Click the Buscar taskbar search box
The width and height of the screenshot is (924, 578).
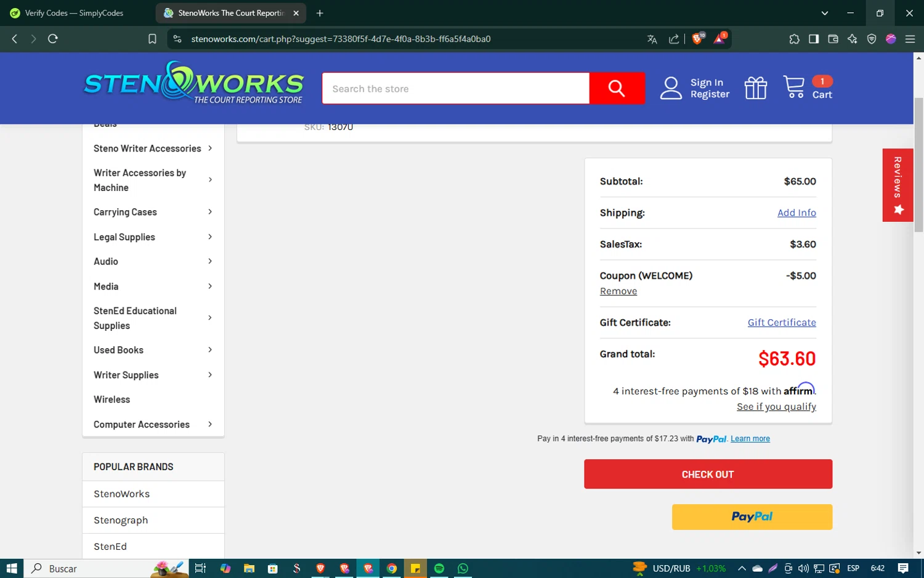click(106, 568)
